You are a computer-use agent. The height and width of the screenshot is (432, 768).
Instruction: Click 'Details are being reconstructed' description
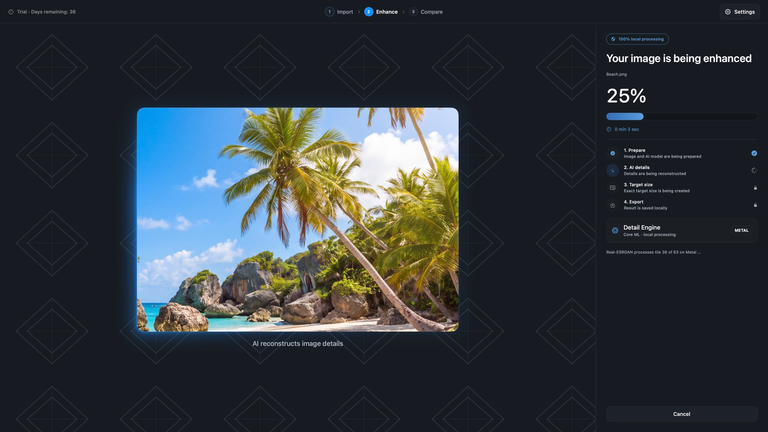click(654, 173)
